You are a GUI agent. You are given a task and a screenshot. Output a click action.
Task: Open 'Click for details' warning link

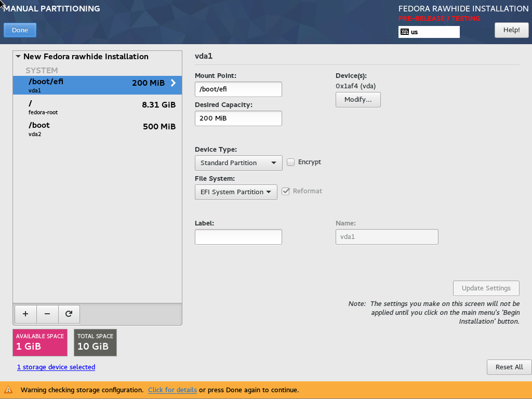[172, 390]
